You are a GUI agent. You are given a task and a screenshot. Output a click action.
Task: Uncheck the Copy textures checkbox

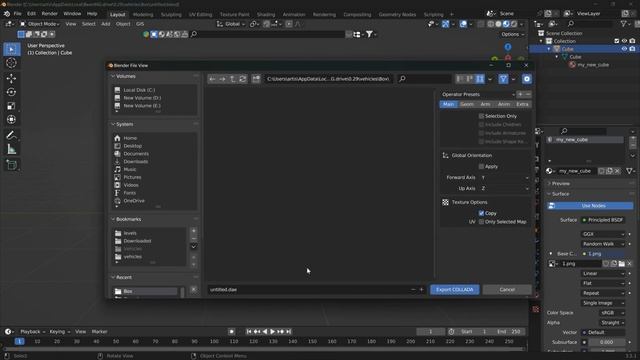coord(481,213)
